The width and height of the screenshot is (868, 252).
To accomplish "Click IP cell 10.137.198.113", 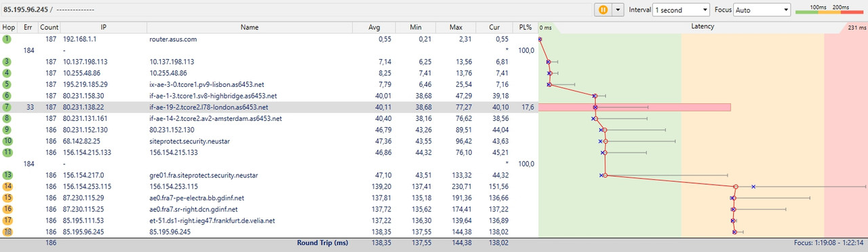I will (x=85, y=62).
